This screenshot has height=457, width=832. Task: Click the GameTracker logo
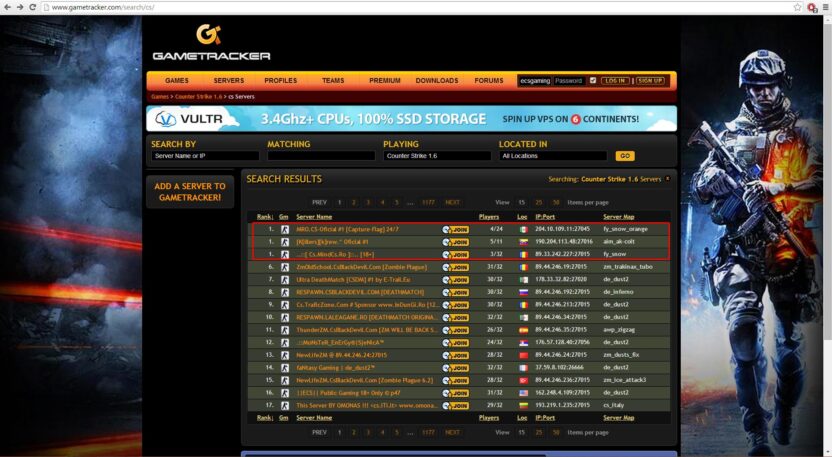click(x=211, y=42)
